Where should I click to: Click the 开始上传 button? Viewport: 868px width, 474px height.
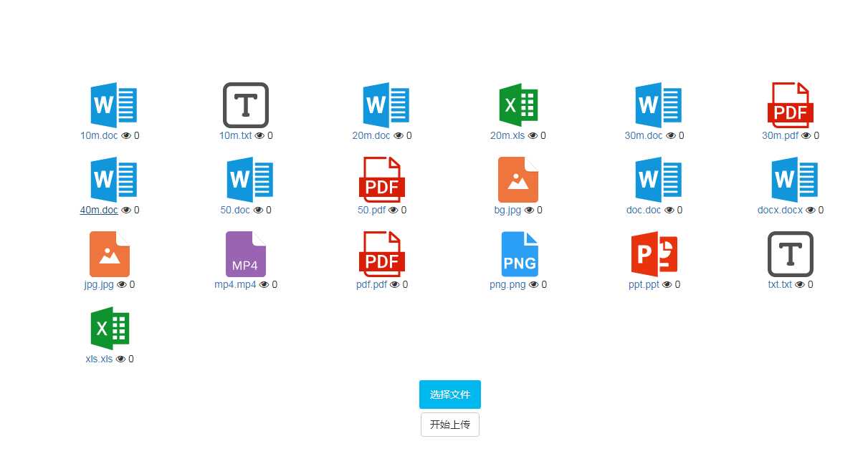point(450,425)
